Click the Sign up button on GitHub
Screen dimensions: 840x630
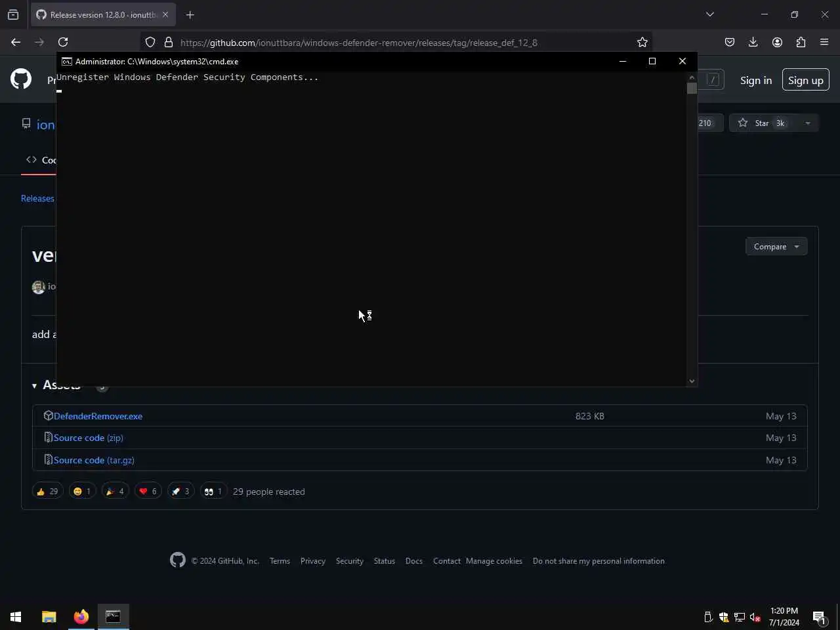805,80
